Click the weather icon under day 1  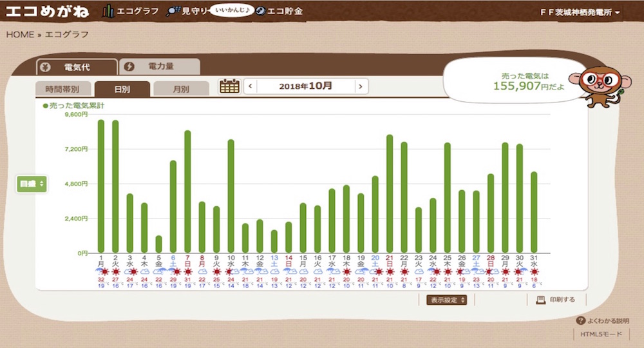coord(102,271)
